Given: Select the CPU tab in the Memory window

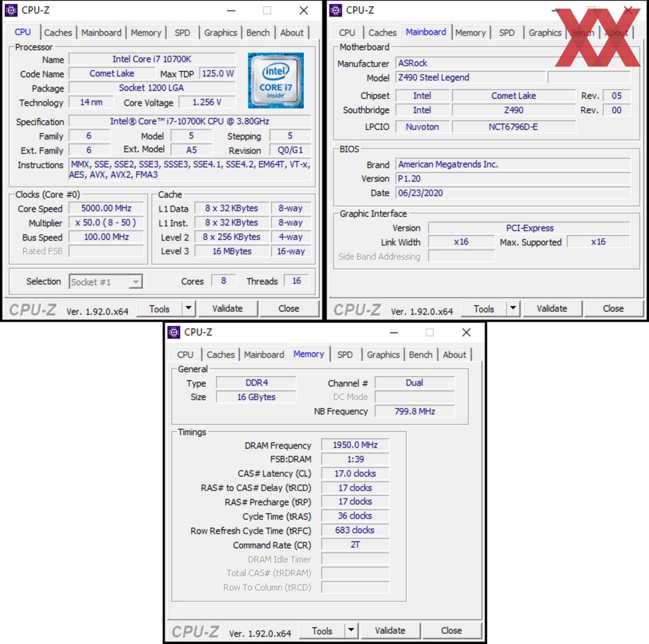Looking at the screenshot, I should click(185, 354).
